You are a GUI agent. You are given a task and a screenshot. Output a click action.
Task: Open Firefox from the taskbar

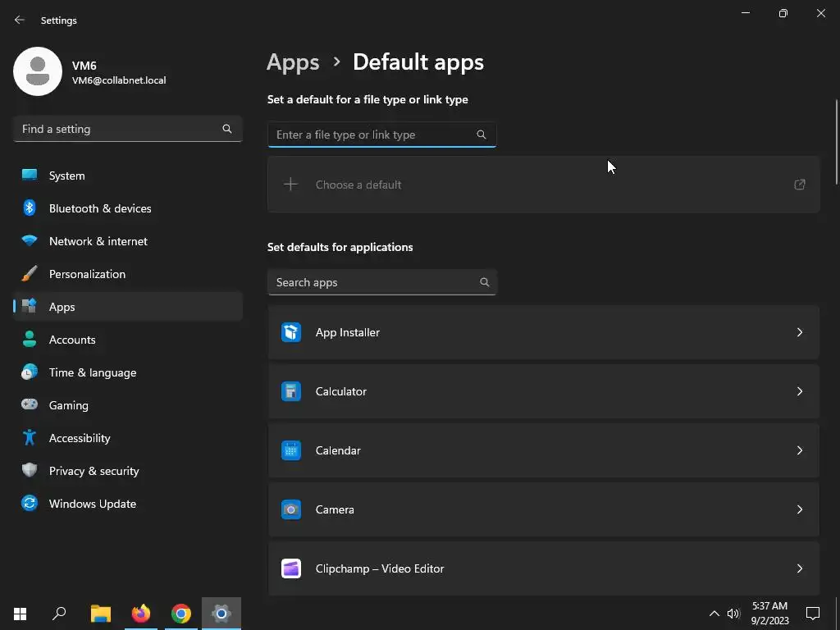tap(141, 613)
